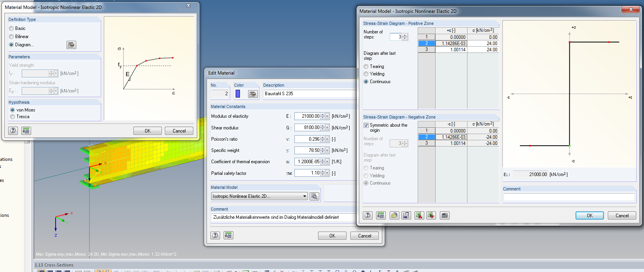Click Cancel in stress-strain diagram dialog
The height and width of the screenshot is (272, 644).
(622, 216)
